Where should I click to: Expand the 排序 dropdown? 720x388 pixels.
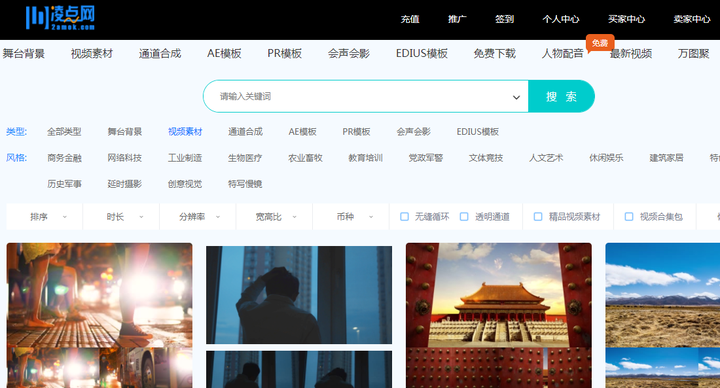pos(45,217)
